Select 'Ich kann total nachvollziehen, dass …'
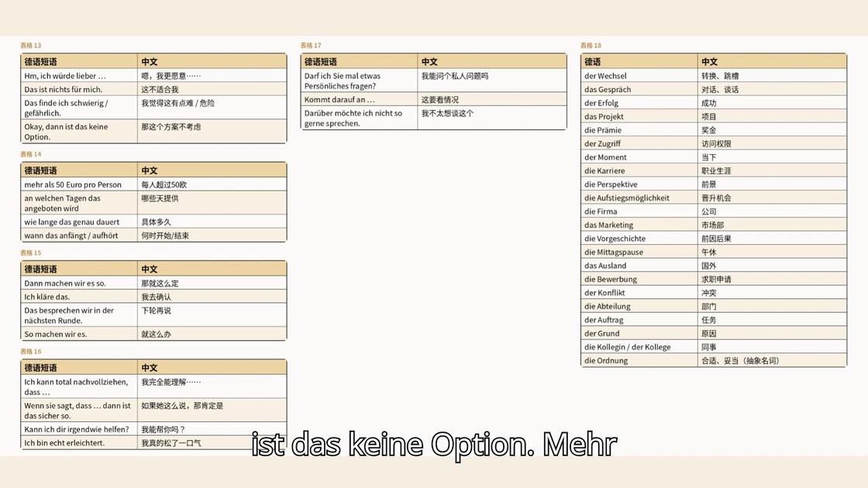Screen dimensions: 868x488 [76, 387]
